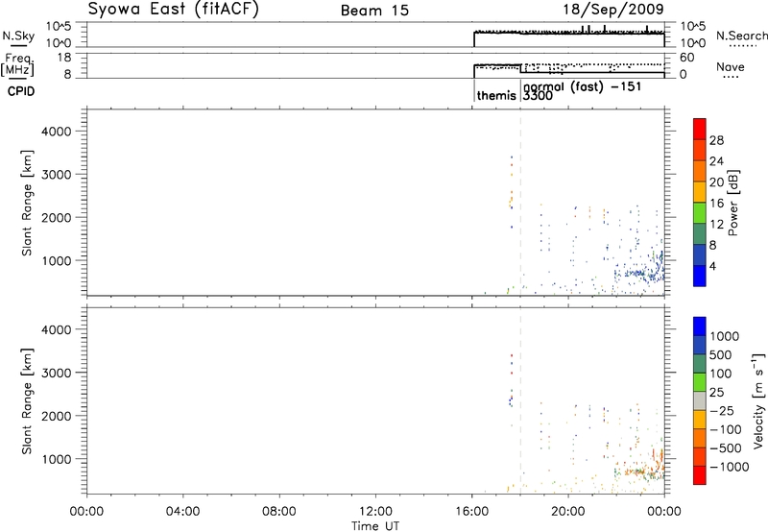Select the 28 label on Power colorbar

pyautogui.click(x=716, y=140)
